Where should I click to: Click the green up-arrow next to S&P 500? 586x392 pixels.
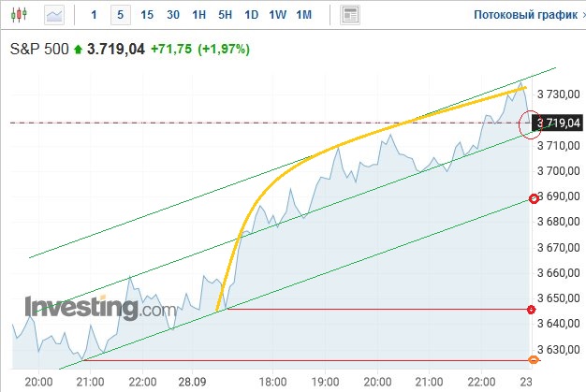point(78,50)
